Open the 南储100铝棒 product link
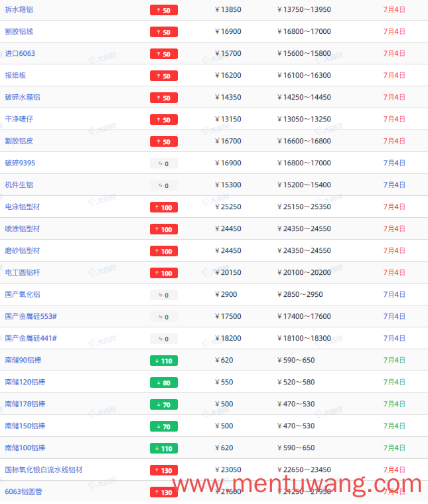Screen dimensions: 428x504 [x=25, y=448]
